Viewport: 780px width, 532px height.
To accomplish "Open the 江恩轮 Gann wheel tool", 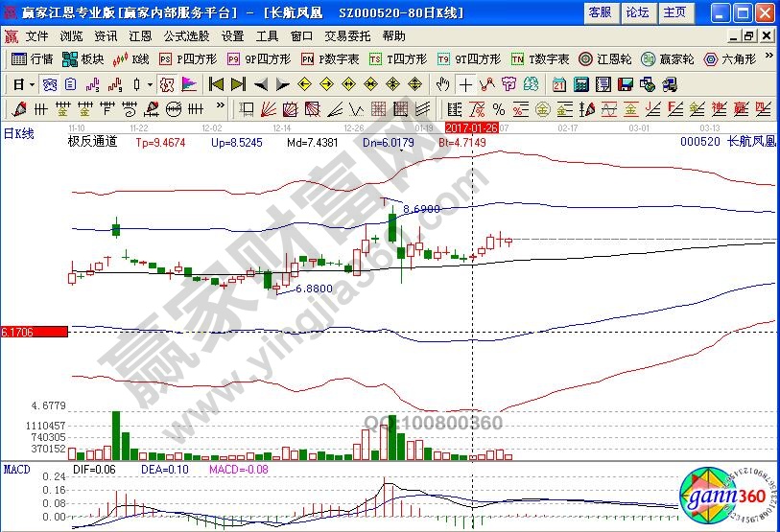I will coord(606,58).
